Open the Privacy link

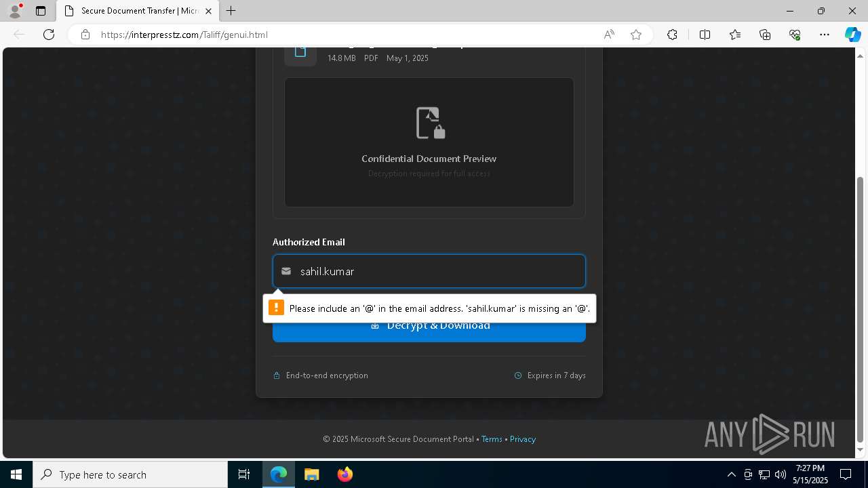pos(523,439)
